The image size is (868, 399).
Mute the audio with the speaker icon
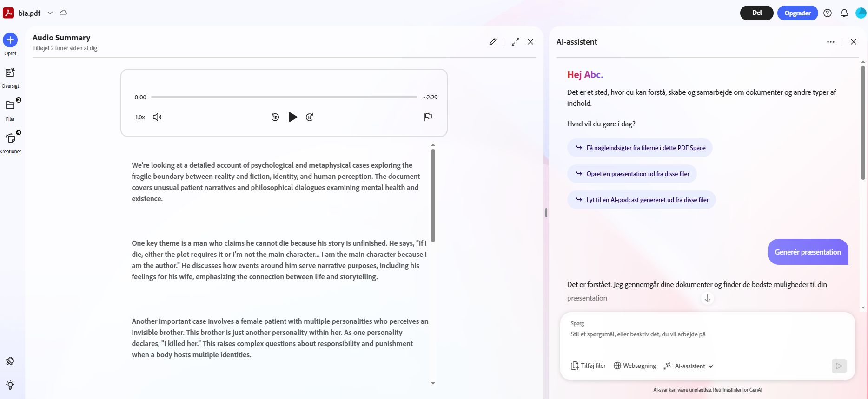point(157,117)
